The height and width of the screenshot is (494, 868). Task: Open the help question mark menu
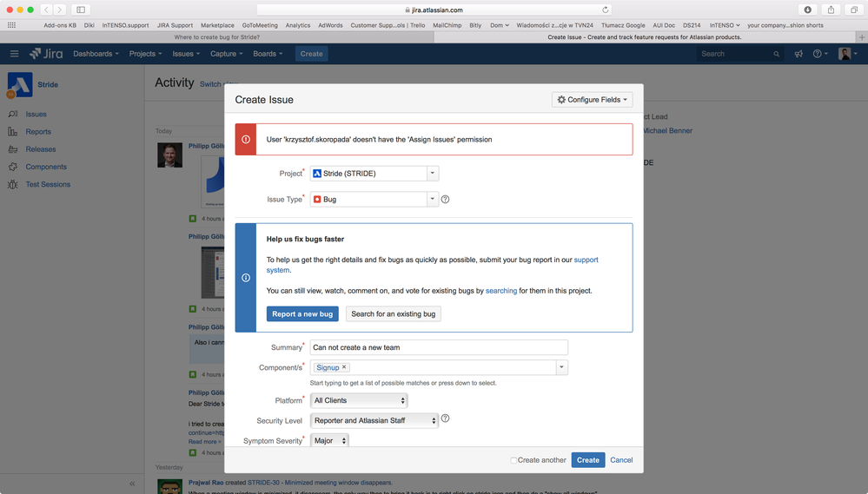pos(820,54)
